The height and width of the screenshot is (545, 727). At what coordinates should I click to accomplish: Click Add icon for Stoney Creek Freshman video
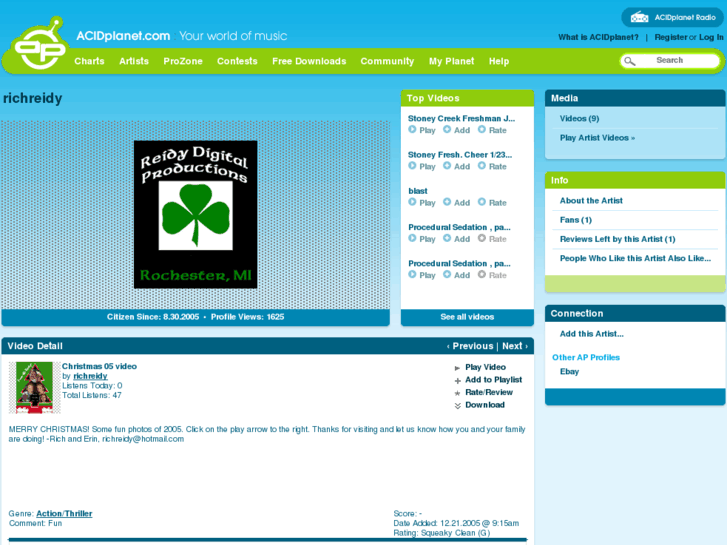point(447,129)
